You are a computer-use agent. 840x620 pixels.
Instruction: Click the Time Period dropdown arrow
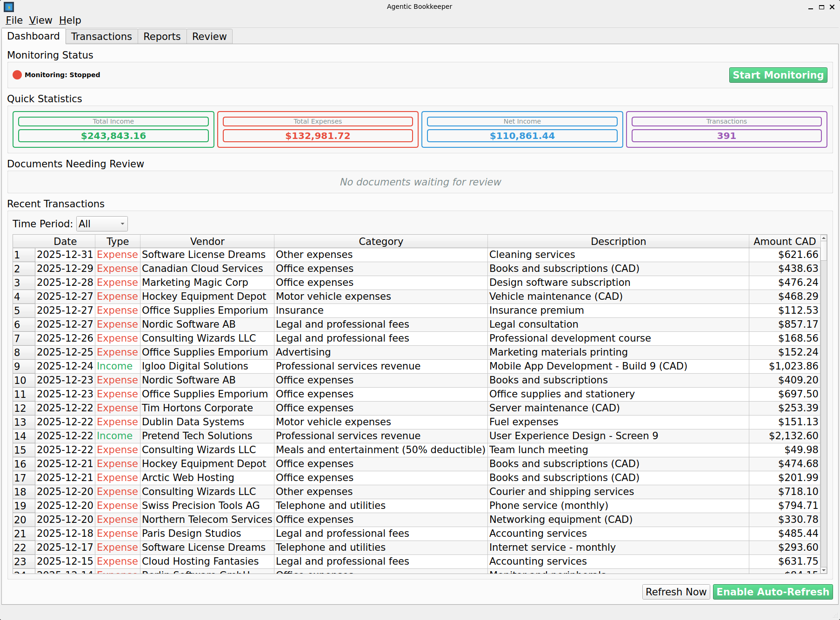(x=122, y=224)
